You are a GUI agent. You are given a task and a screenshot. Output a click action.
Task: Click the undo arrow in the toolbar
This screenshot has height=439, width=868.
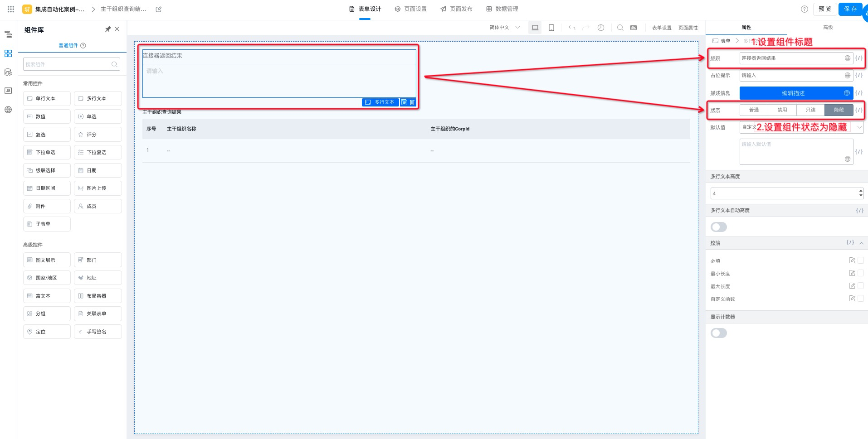(571, 28)
